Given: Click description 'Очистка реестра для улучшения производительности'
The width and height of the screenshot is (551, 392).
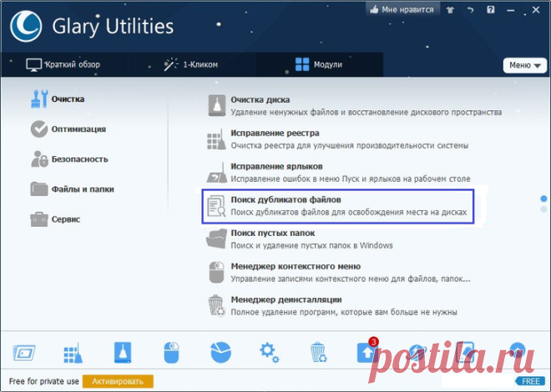Looking at the screenshot, I should click(349, 145).
